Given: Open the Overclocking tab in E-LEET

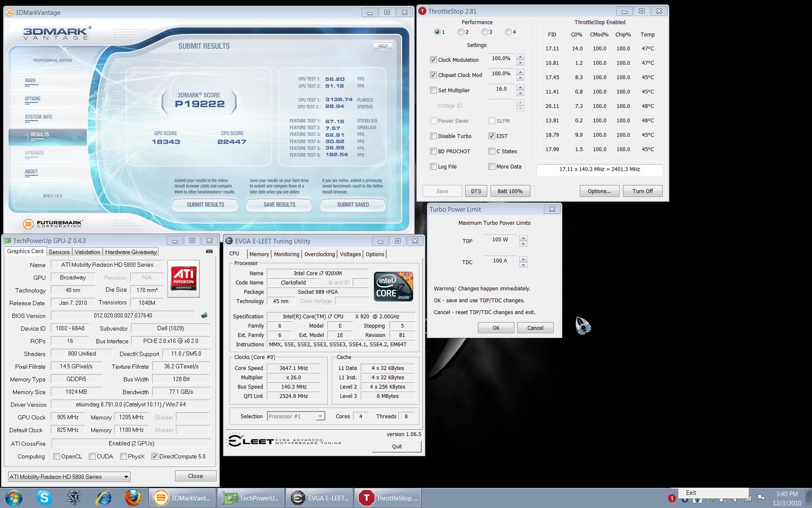Looking at the screenshot, I should [319, 254].
